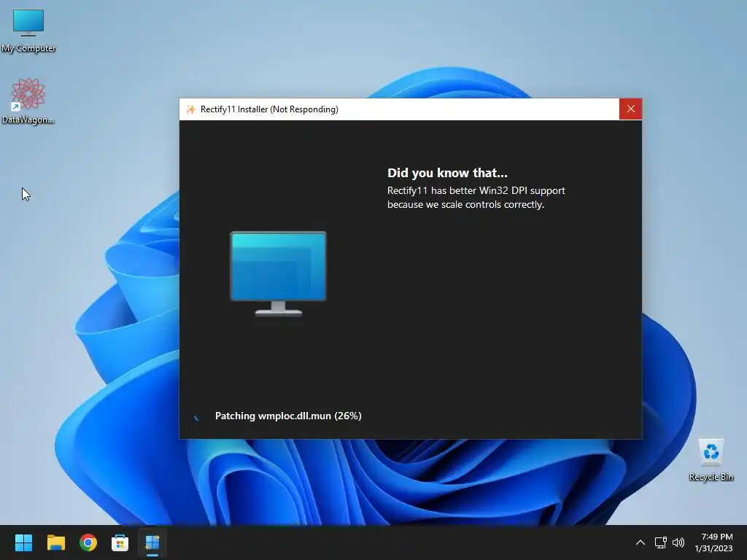Launch File Explorer from the taskbar
The height and width of the screenshot is (560, 747).
tap(55, 542)
